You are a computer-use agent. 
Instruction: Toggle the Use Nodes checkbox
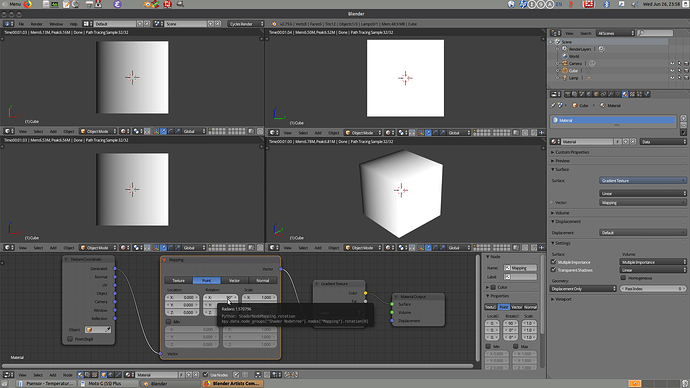tap(206, 375)
